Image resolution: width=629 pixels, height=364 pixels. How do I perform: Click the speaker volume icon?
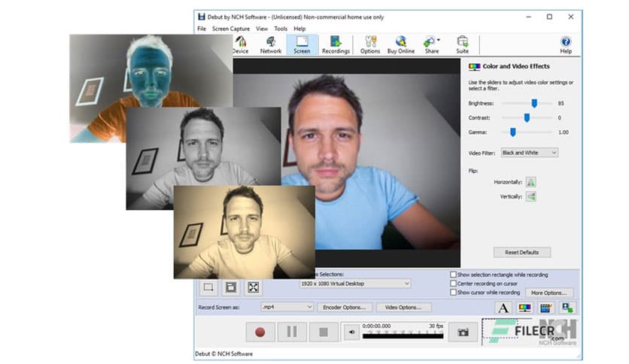(351, 331)
